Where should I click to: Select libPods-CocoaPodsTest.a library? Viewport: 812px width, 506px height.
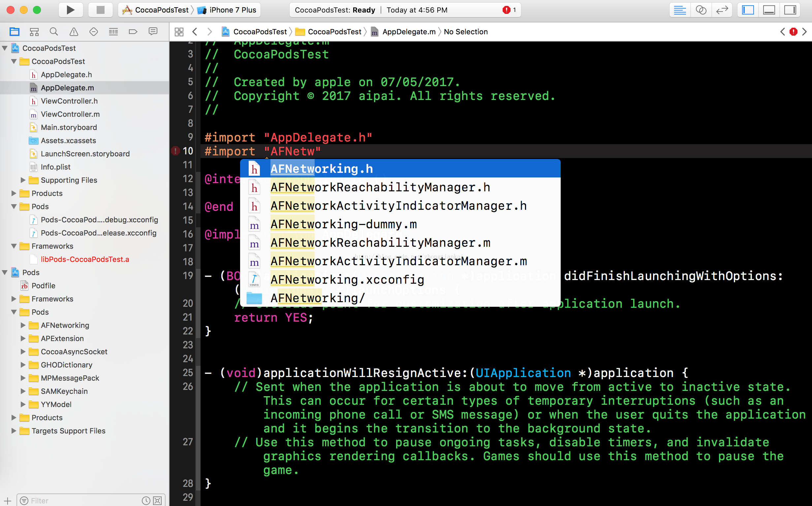[84, 259]
